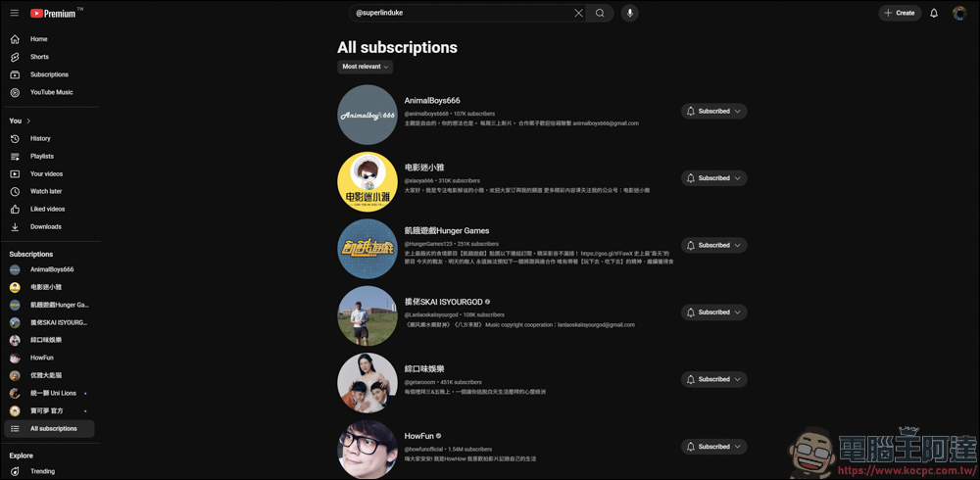Open Subscribed dropdown for 电影迷小雅

[x=713, y=178]
